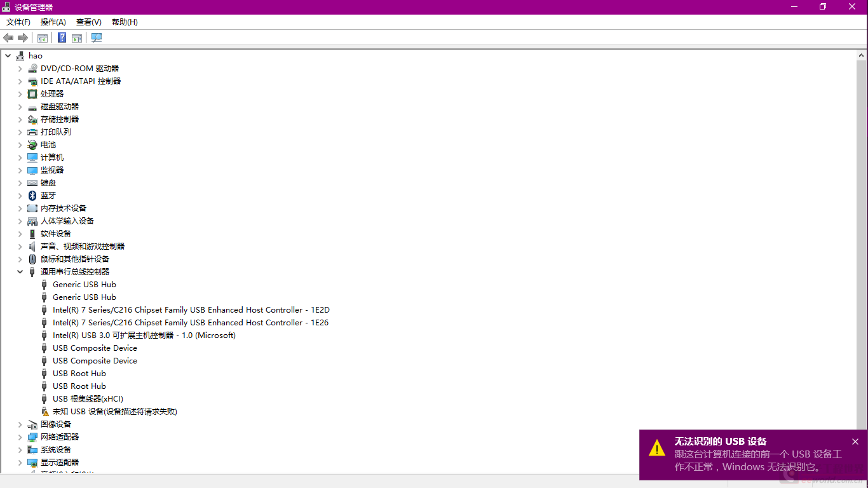Select the 监视器 monitor icon
868x488 pixels.
click(32, 170)
